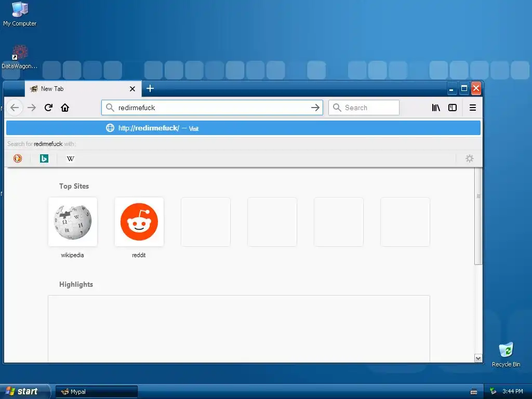Click the address bar containing redirmefuck
Image resolution: width=532 pixels, height=399 pixels.
pos(212,108)
